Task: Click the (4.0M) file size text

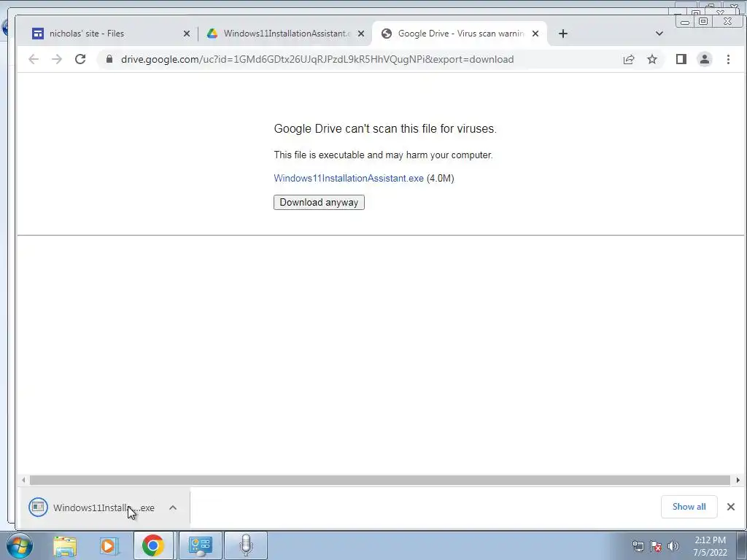Action: click(440, 178)
